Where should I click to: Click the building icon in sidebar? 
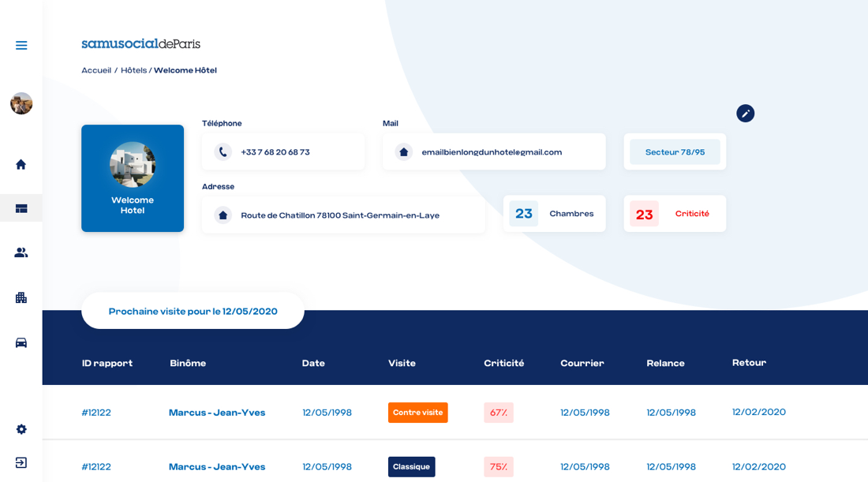pos(21,297)
